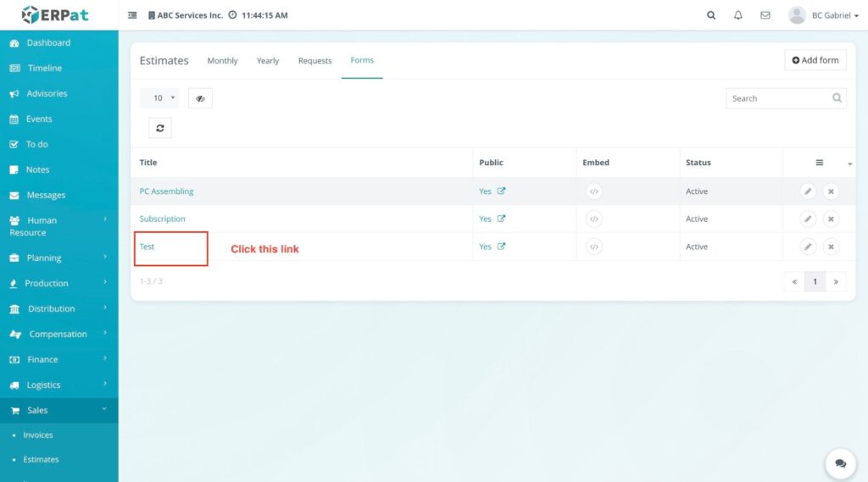Delete the Test form using X icon
Image resolution: width=868 pixels, height=482 pixels.
tap(832, 247)
